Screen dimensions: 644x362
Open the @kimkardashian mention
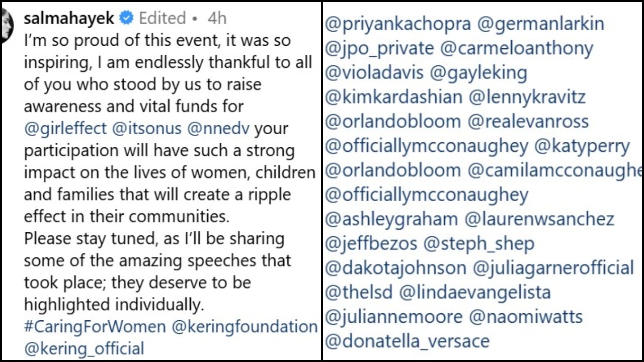pyautogui.click(x=394, y=97)
